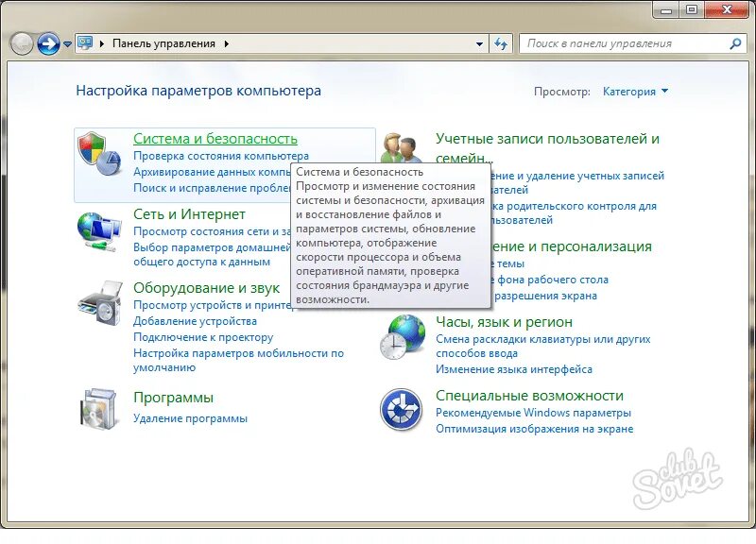This screenshot has height=544, width=756.
Task: Click Оптимизация изображения на экране link
Action: pyautogui.click(x=535, y=429)
